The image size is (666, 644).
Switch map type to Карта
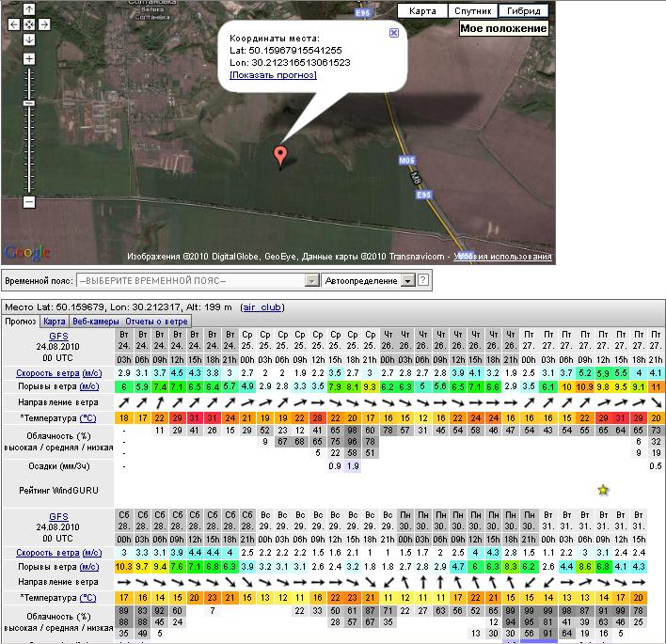click(422, 11)
